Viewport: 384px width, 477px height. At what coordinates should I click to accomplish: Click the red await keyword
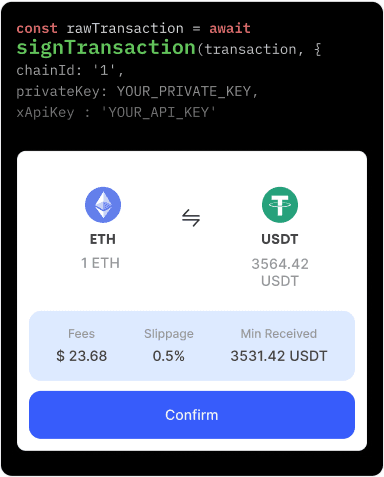click(x=230, y=28)
